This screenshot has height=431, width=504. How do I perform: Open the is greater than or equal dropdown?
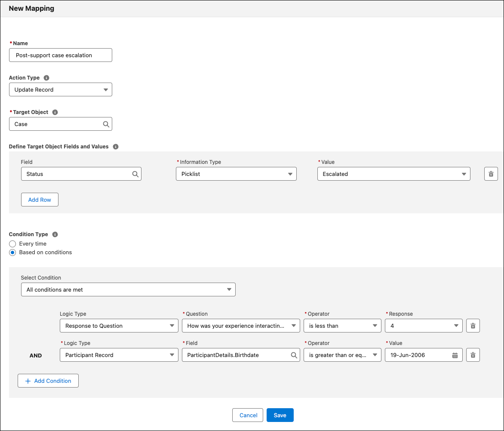click(x=342, y=355)
